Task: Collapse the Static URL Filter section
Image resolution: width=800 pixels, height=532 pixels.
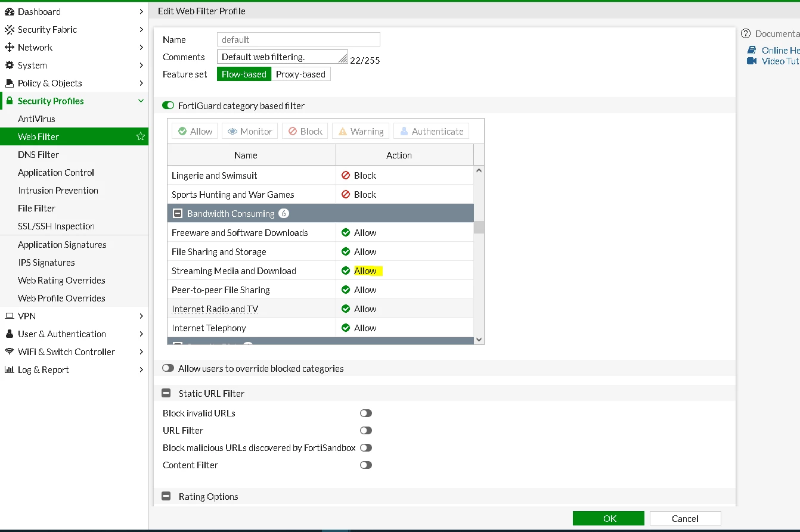Action: [x=166, y=393]
